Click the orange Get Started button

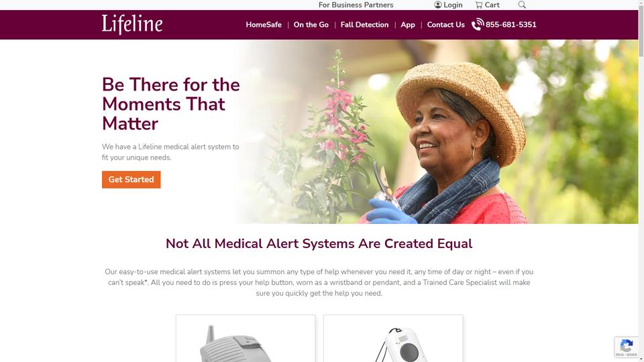pyautogui.click(x=131, y=180)
